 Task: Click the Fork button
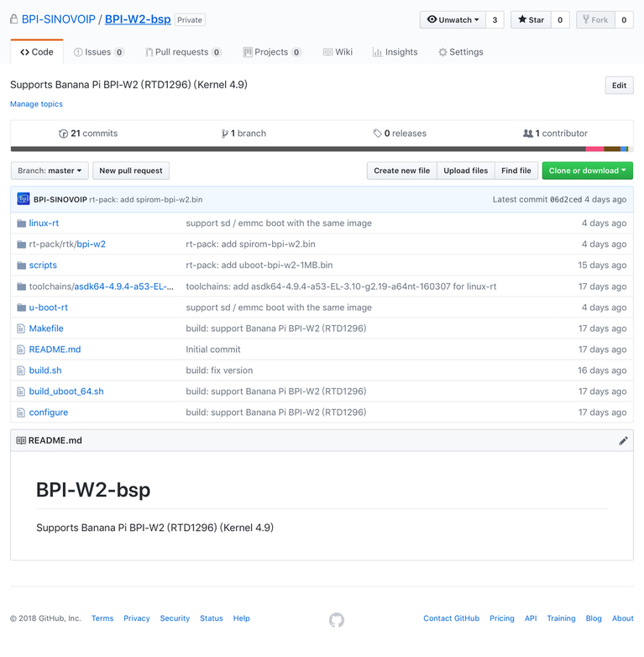click(595, 19)
